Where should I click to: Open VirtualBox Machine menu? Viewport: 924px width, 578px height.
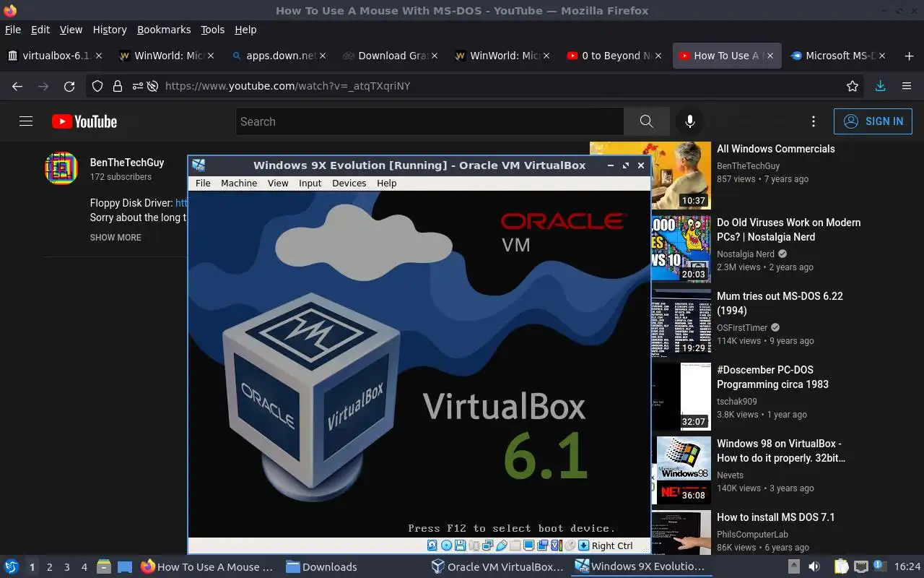(239, 183)
